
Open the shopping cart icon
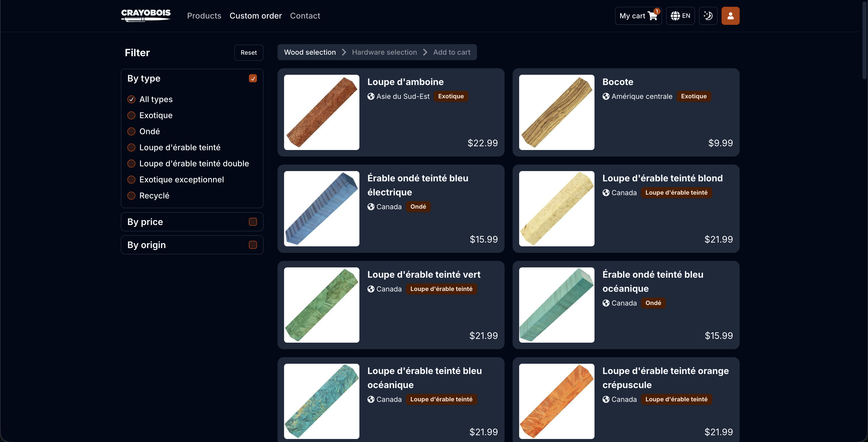[x=653, y=16]
